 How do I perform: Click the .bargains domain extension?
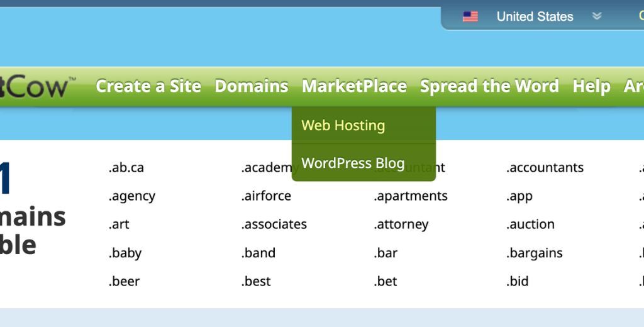point(535,253)
